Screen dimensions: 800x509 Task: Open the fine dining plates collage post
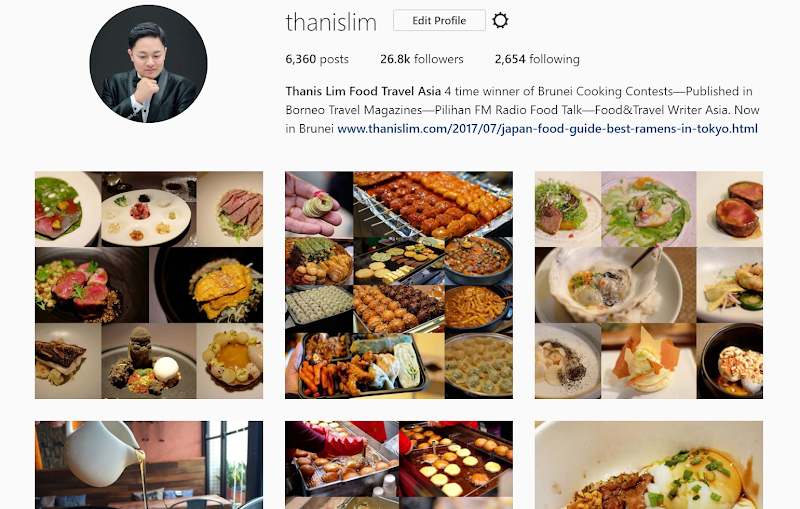click(x=149, y=285)
